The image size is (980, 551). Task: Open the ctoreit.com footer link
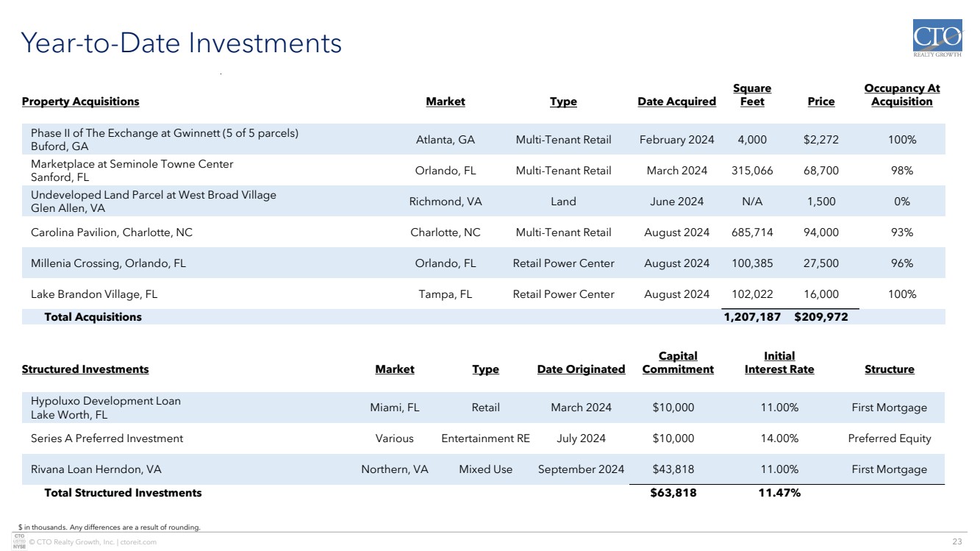pos(140,542)
